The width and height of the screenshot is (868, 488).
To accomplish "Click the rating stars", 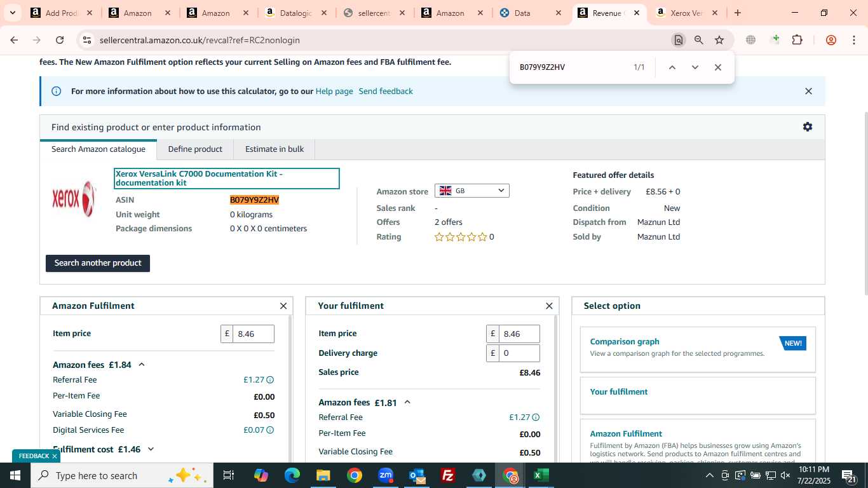I will [x=461, y=237].
